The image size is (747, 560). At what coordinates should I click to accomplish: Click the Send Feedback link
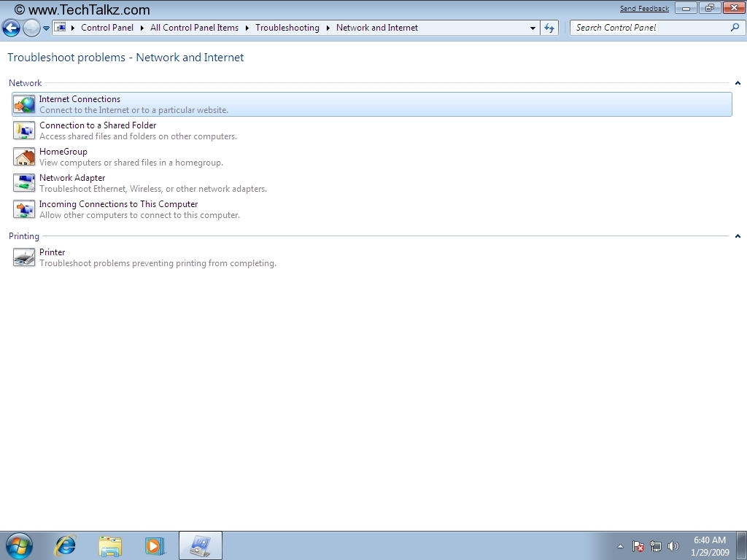point(644,9)
